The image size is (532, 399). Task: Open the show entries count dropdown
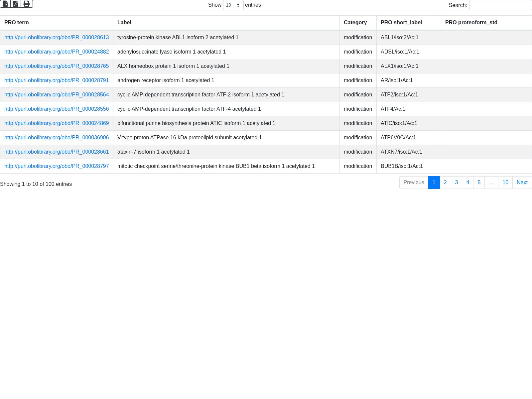point(233,5)
